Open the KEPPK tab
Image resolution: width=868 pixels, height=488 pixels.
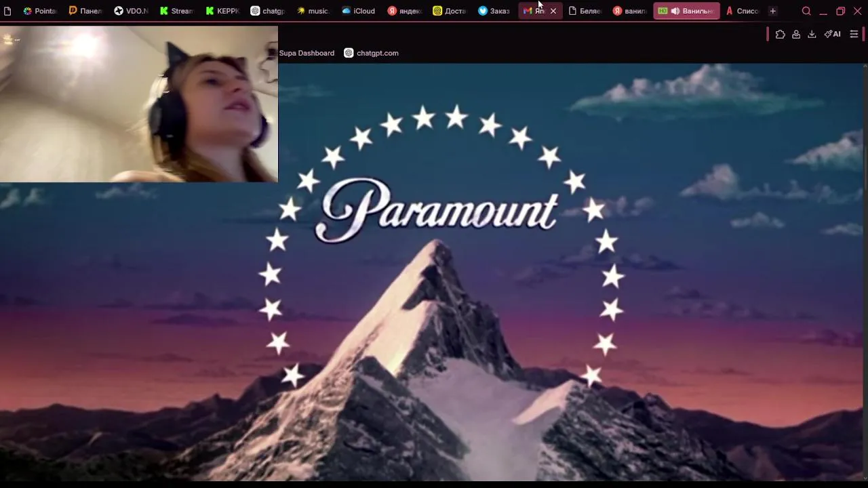pyautogui.click(x=222, y=11)
